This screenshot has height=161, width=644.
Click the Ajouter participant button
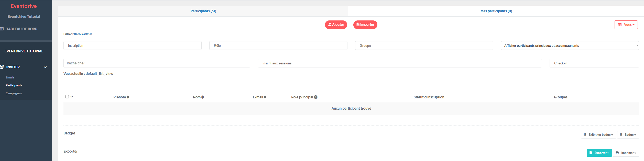click(336, 25)
